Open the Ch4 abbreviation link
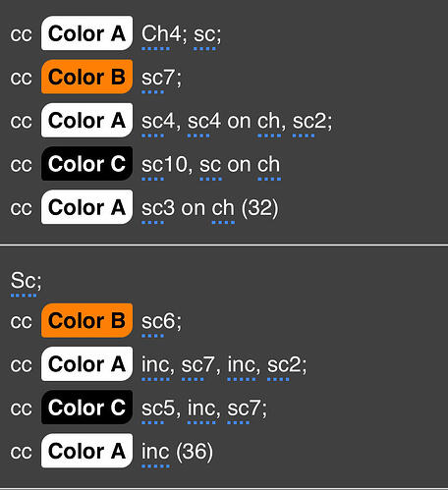Screen dimensions: 448x490 pyautogui.click(x=156, y=33)
